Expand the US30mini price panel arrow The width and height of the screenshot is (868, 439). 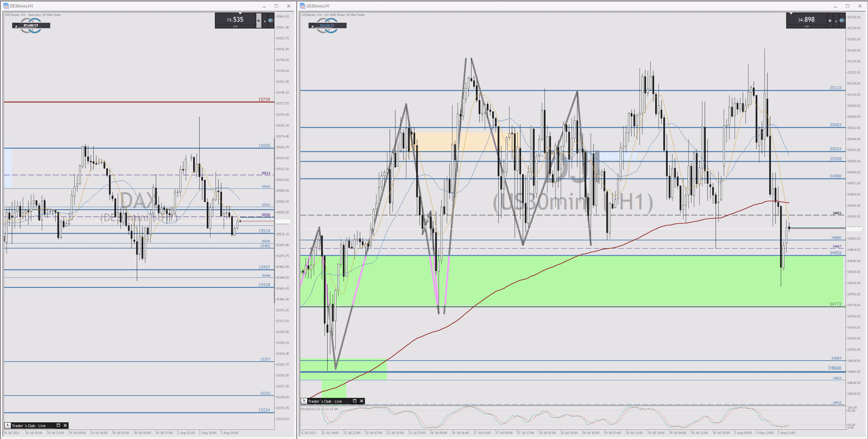coord(836,21)
